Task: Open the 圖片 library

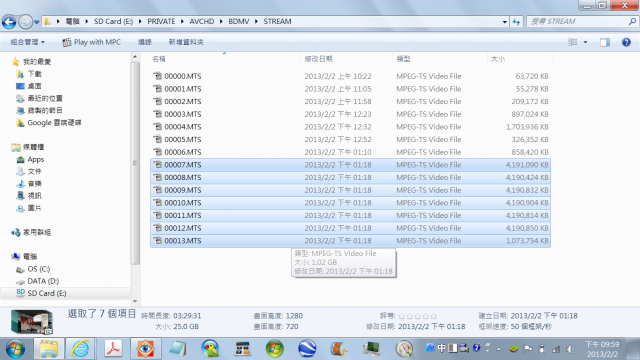Action: pos(29,208)
